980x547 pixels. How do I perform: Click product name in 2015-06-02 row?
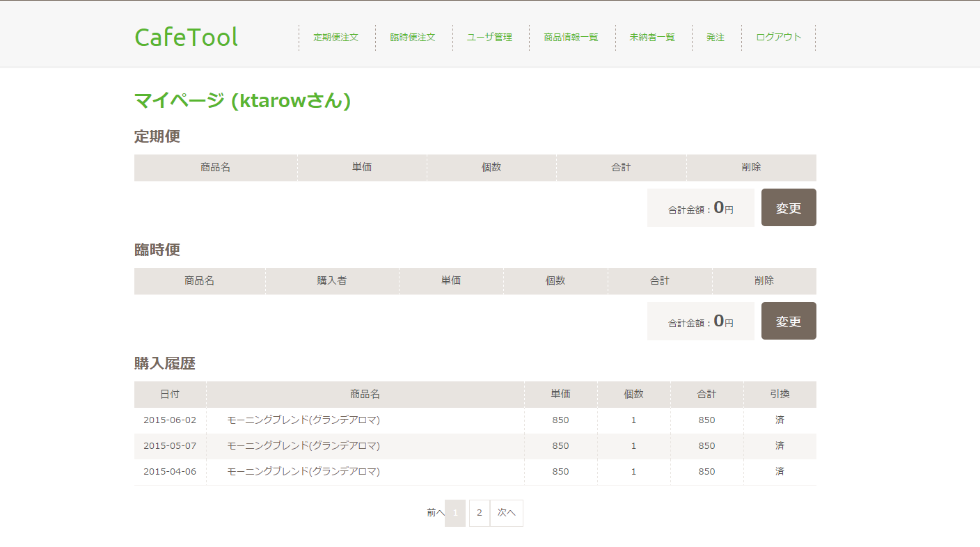coord(303,420)
